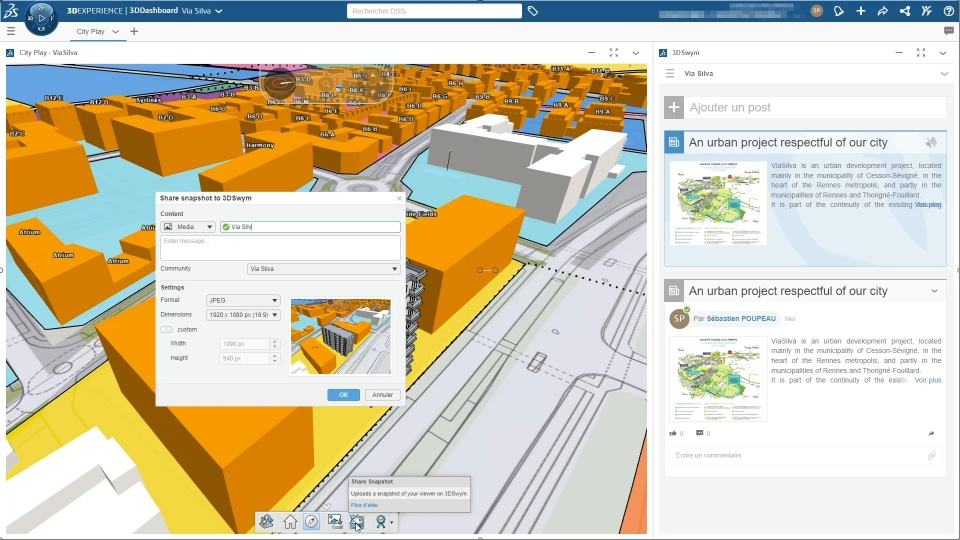Image resolution: width=960 pixels, height=540 pixels.
Task: Expand the City Play widget menu chevron
Action: pyautogui.click(x=636, y=53)
